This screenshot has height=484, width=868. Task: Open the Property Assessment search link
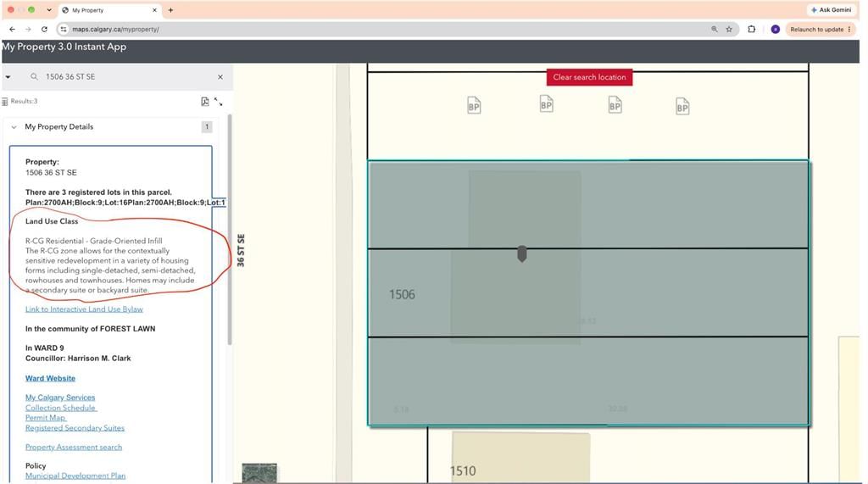coord(74,447)
